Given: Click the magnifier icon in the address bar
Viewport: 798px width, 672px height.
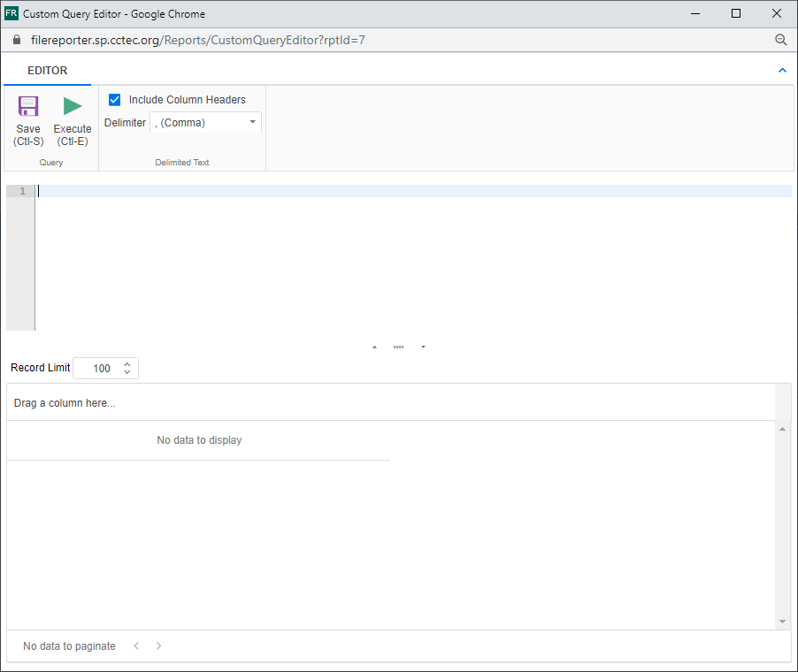Looking at the screenshot, I should [780, 40].
